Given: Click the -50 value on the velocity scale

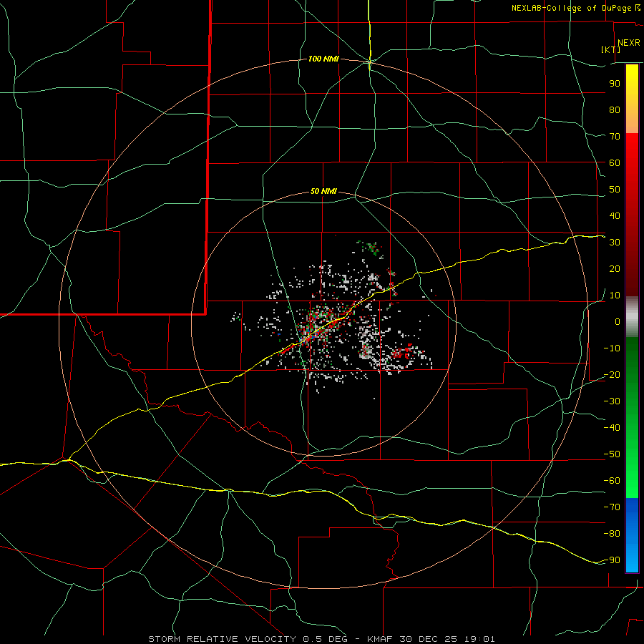Looking at the screenshot, I should tap(612, 454).
